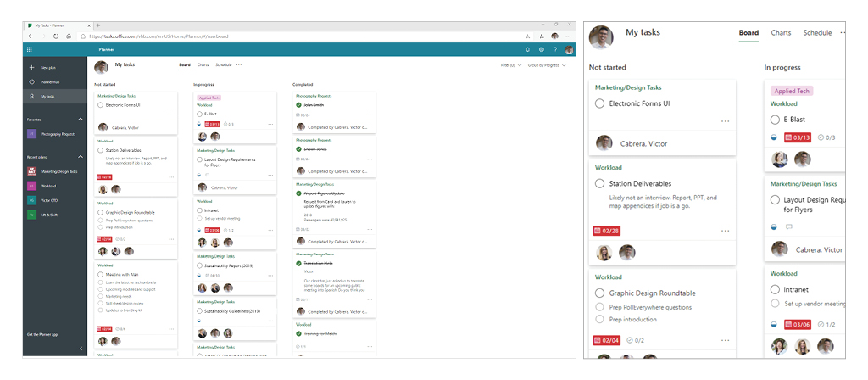Click the Victor GTD teal plan tile
The height and width of the screenshot is (380, 868).
(x=31, y=200)
